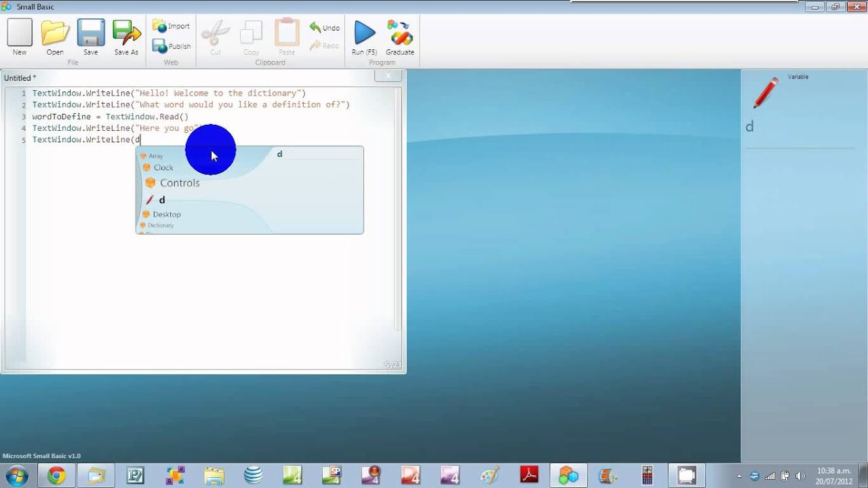Open a file with Open icon
Screen dimensions: 868x488
(55, 37)
